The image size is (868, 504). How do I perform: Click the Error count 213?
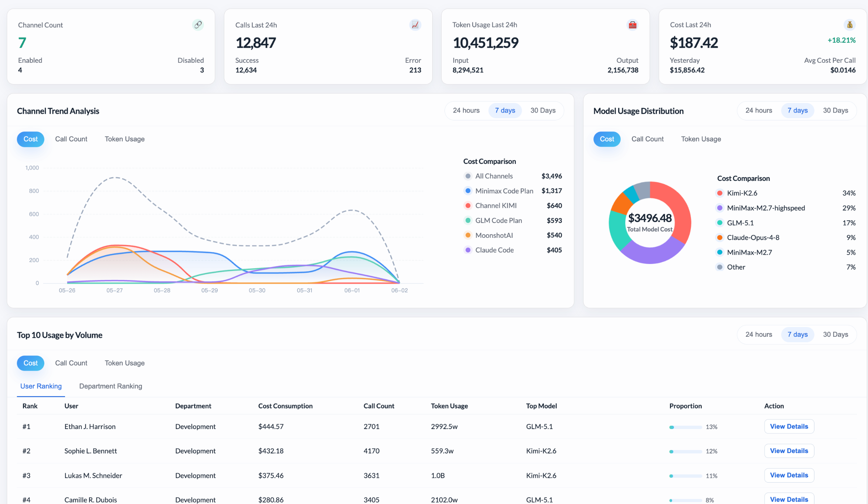[415, 70]
